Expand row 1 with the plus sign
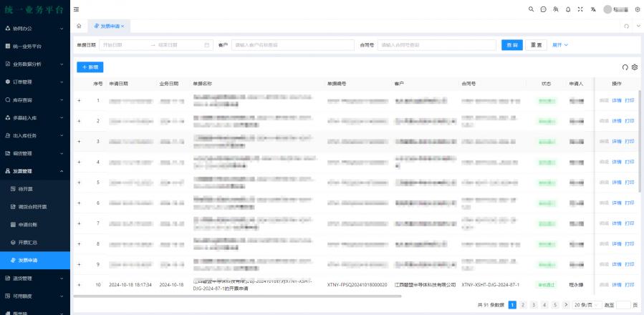644x315 pixels. (x=80, y=100)
